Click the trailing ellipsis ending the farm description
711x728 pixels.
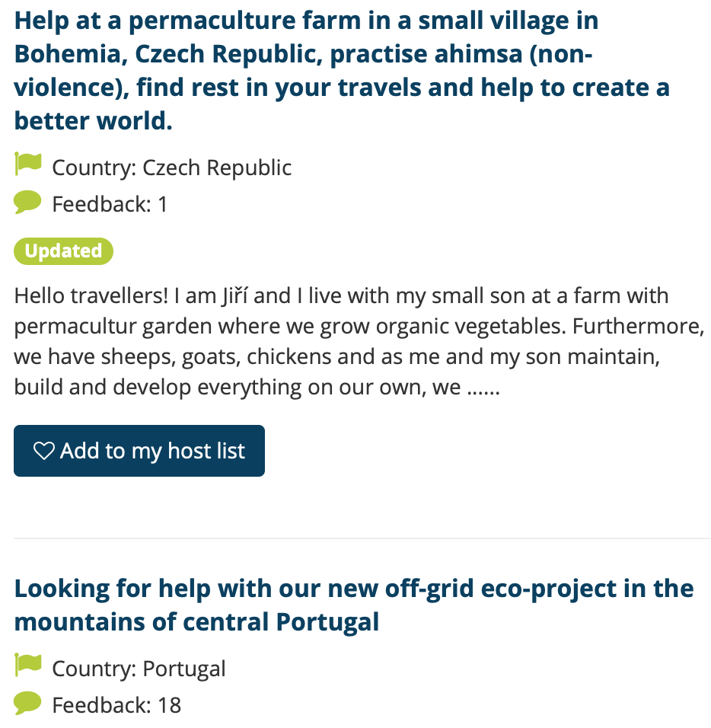click(x=482, y=388)
